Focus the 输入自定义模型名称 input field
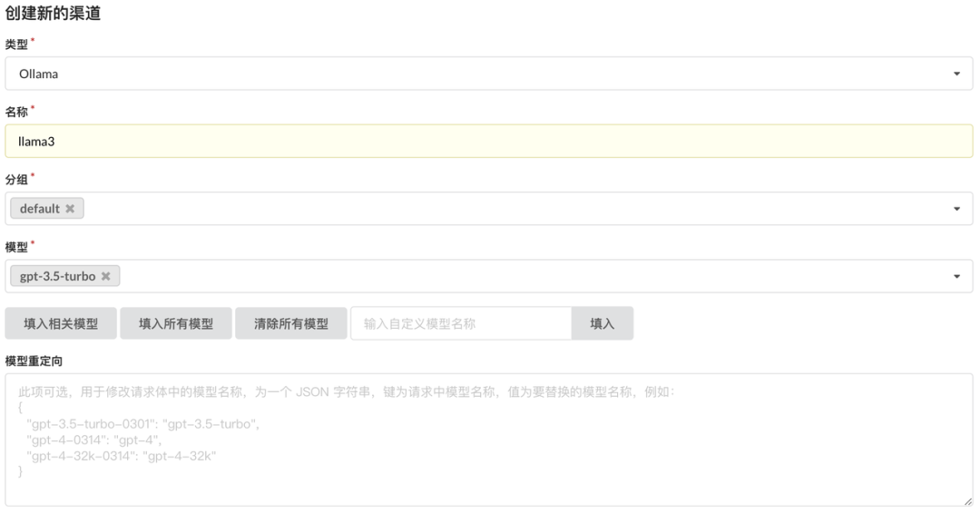Image resolution: width=980 pixels, height=514 pixels. [461, 323]
